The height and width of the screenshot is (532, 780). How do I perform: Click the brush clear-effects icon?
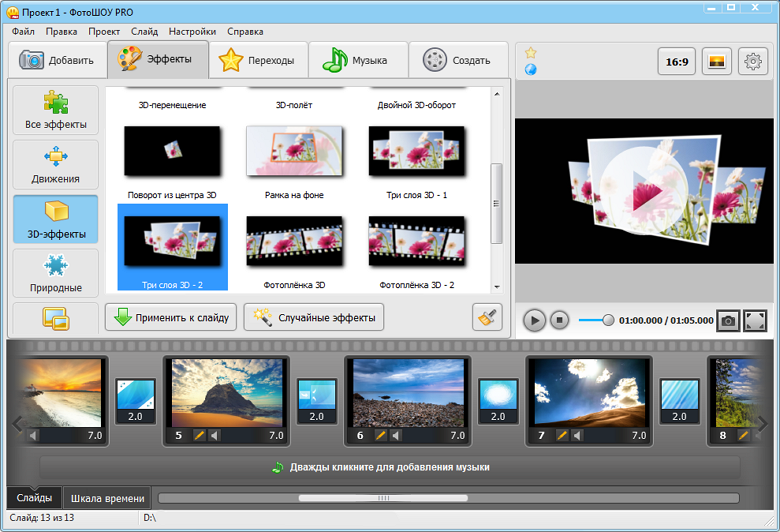(x=487, y=318)
